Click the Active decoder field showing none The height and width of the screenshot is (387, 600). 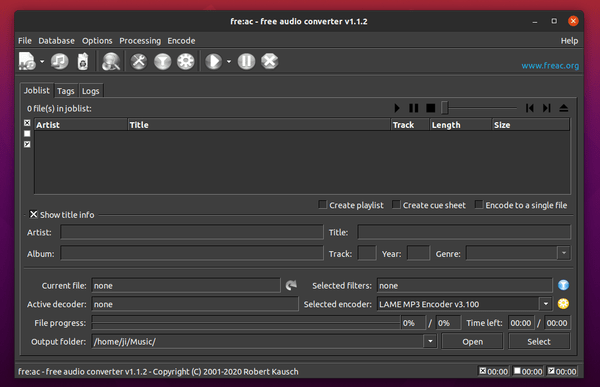[195, 304]
